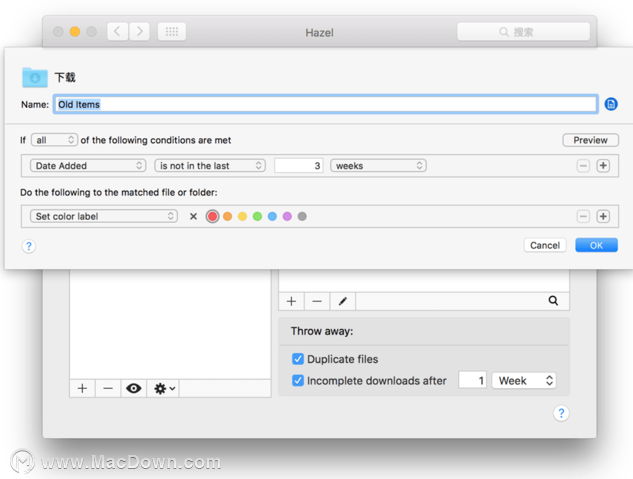Open the gear actions menu under folders
This screenshot has height=479, width=633.
pos(164,388)
